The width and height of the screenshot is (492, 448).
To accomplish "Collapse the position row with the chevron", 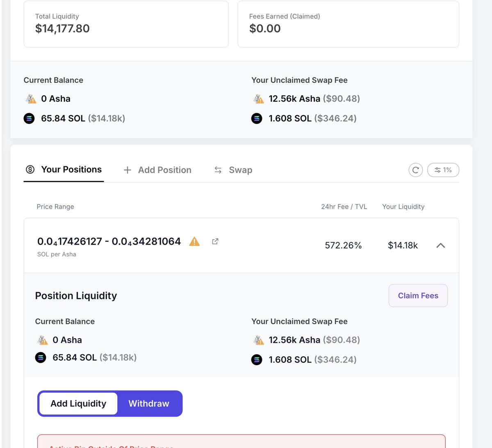I will click(441, 246).
